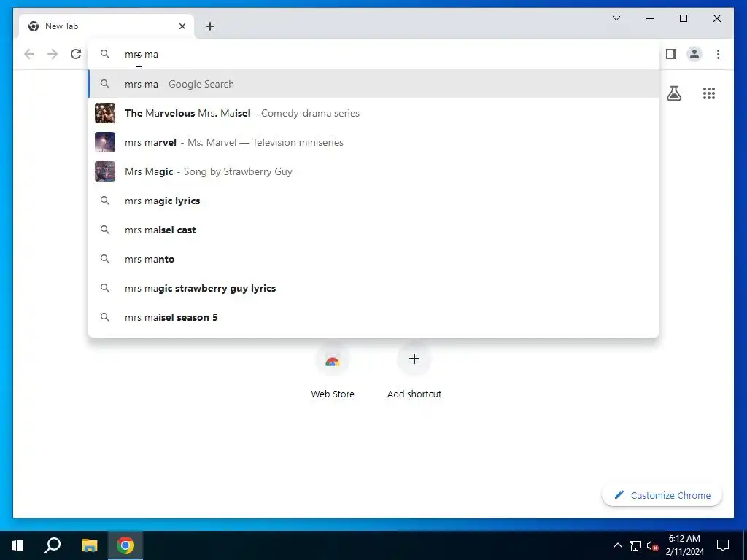Click the search icon in the address bar
The height and width of the screenshot is (560, 747).
tap(105, 54)
